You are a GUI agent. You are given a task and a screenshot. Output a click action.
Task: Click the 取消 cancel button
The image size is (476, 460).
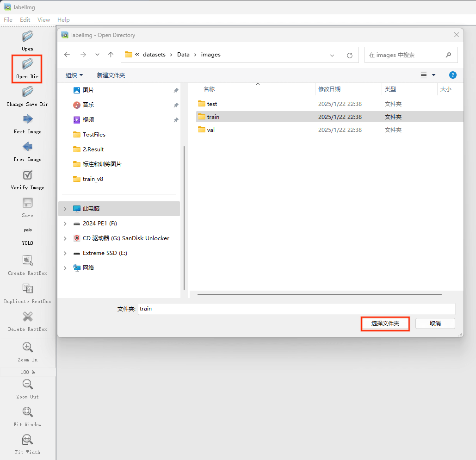(435, 323)
